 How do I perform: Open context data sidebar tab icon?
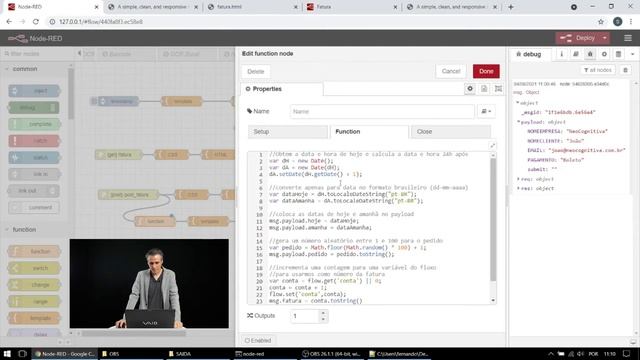point(619,54)
